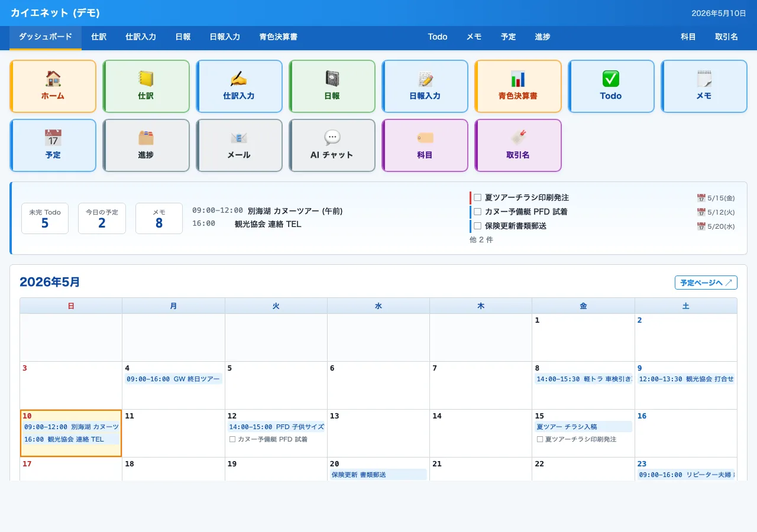Open 別海湖 カヌーツ event on May 10

[x=71, y=427]
